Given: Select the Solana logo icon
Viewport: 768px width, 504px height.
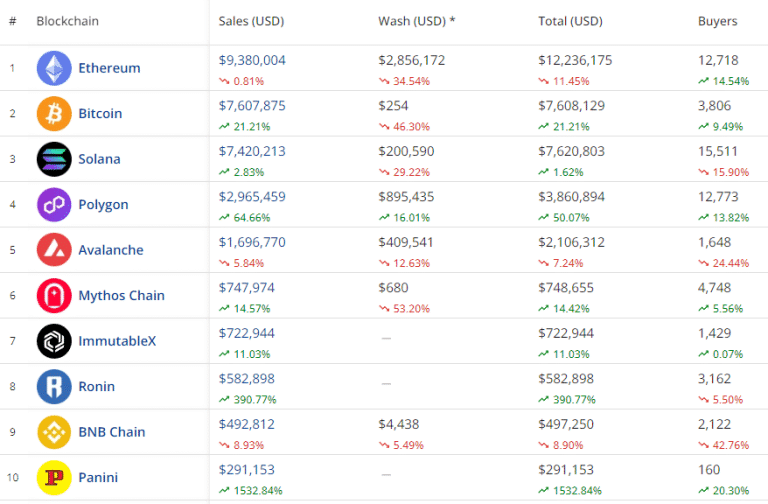Looking at the screenshot, I should (54, 159).
